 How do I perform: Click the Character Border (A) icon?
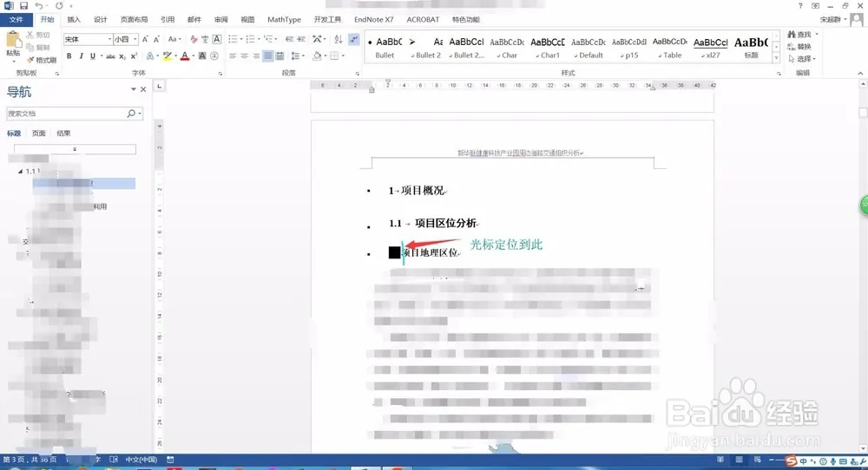click(217, 39)
